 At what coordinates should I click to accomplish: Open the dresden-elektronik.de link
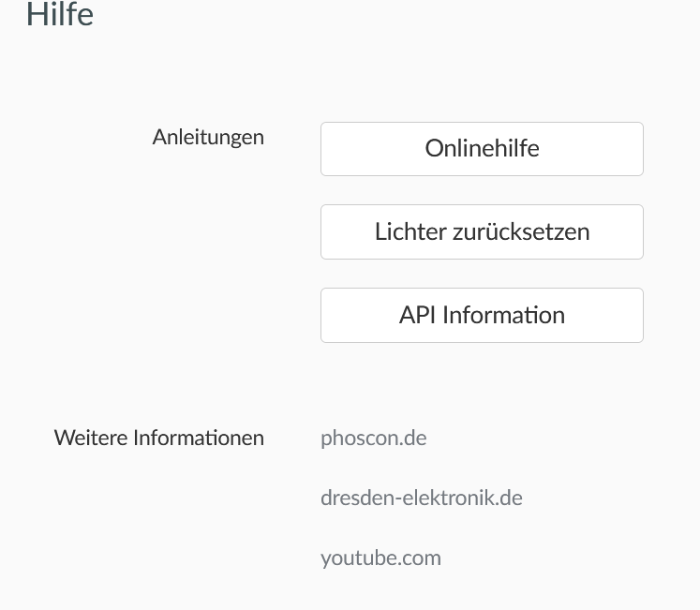421,498
